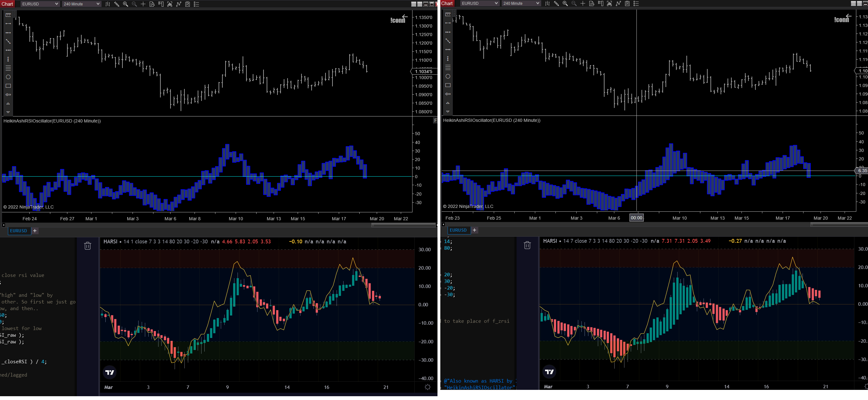Delete HARSI indicator in left TradingView panel
Screen dimensions: 868x400
[x=88, y=246]
